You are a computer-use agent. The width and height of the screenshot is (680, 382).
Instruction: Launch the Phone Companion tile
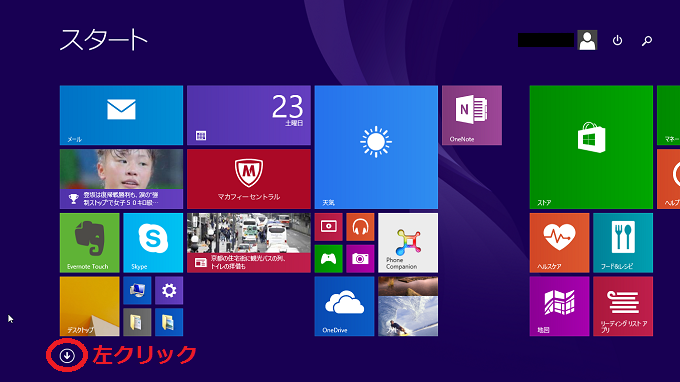(x=408, y=243)
